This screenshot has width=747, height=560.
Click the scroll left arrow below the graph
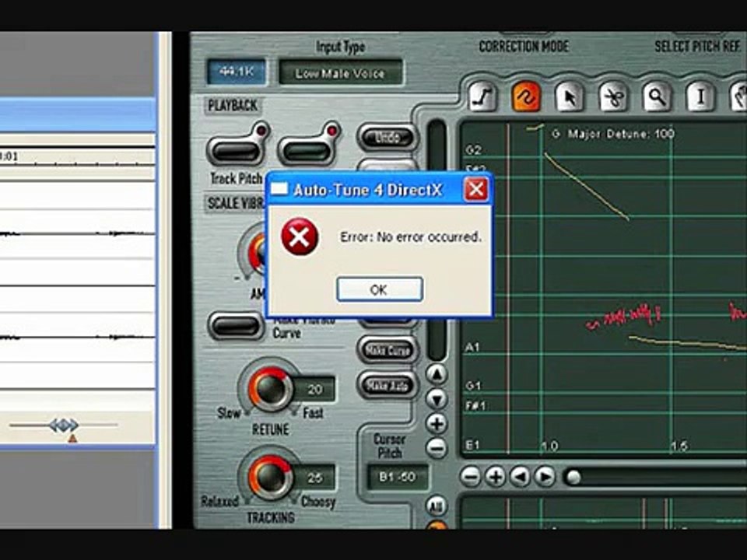520,476
